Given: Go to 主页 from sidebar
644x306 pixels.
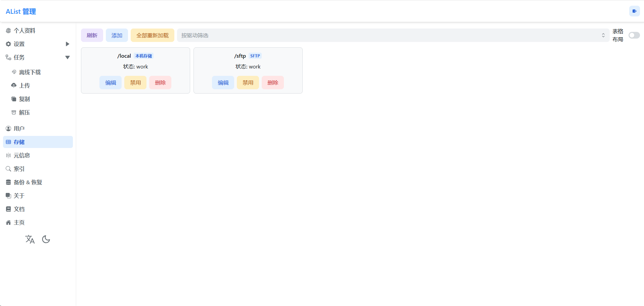Looking at the screenshot, I should coord(38,222).
